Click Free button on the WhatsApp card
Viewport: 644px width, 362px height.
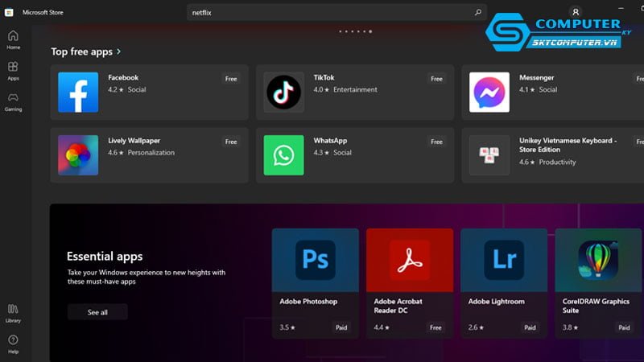436,142
